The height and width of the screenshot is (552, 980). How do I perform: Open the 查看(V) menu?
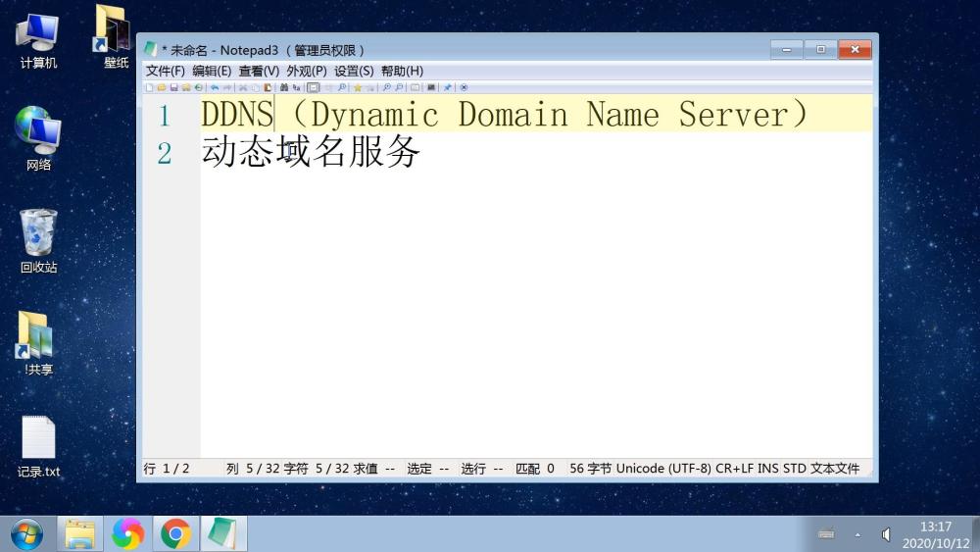pos(259,71)
